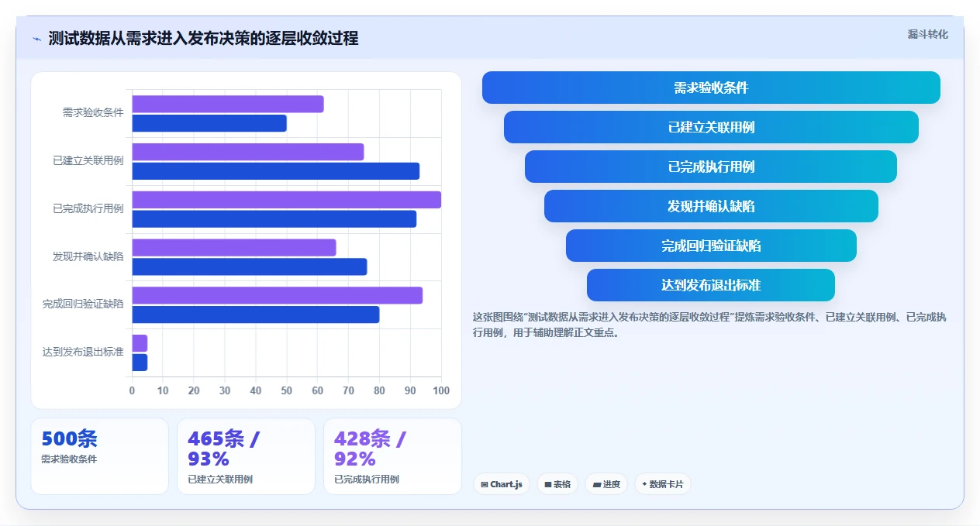
Task: Click the x-axis tick label 100
Action: (441, 390)
